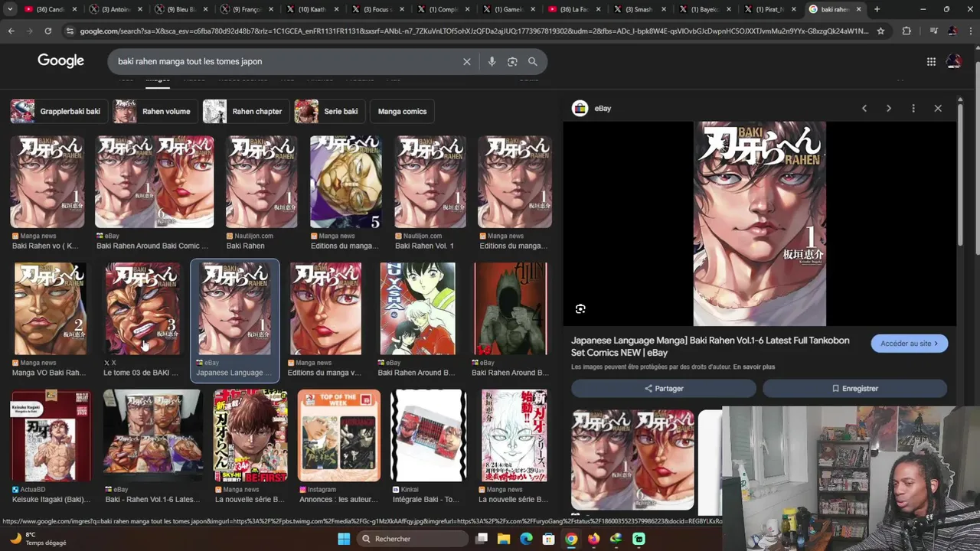Click the Windows taskbar "Rechercher" search box

point(413,539)
